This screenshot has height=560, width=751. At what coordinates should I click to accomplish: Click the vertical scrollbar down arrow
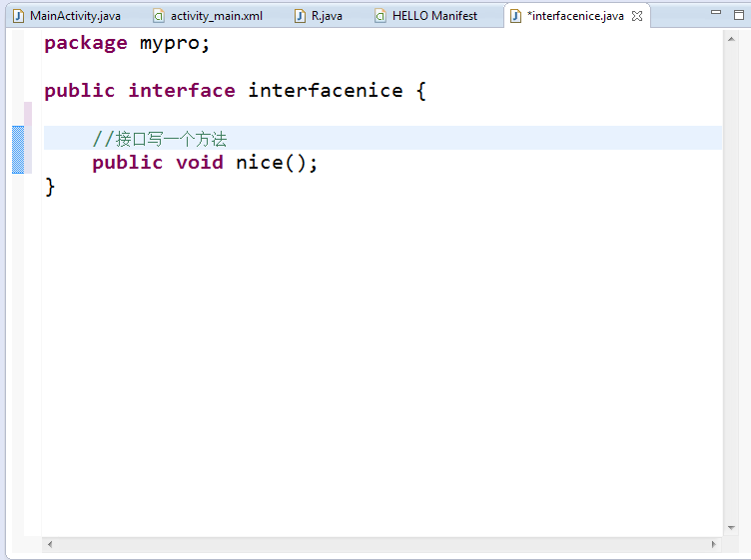(x=731, y=528)
